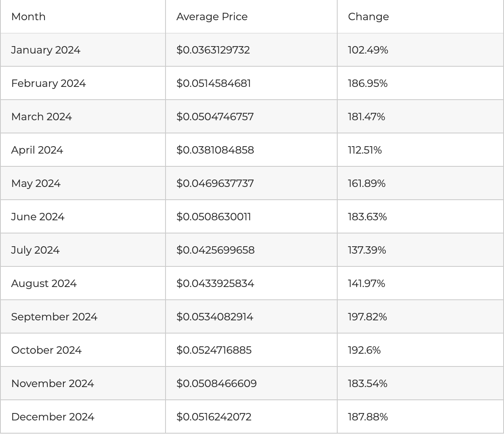Select price $0.0504746757 for March

tap(215, 117)
